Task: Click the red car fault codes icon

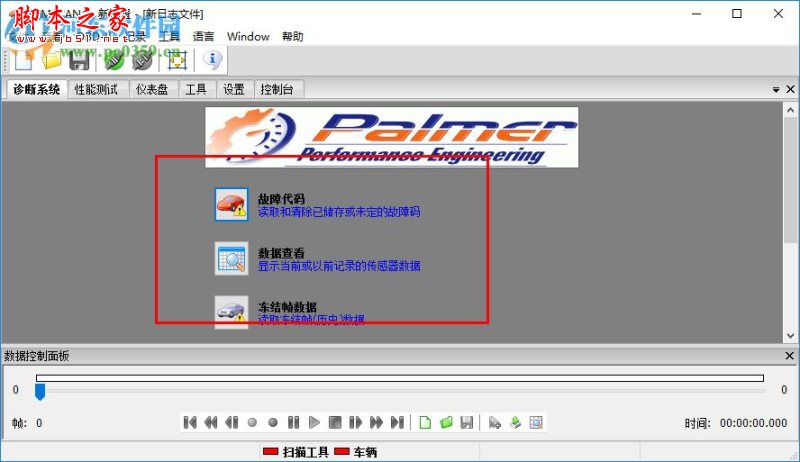Action: pyautogui.click(x=231, y=204)
